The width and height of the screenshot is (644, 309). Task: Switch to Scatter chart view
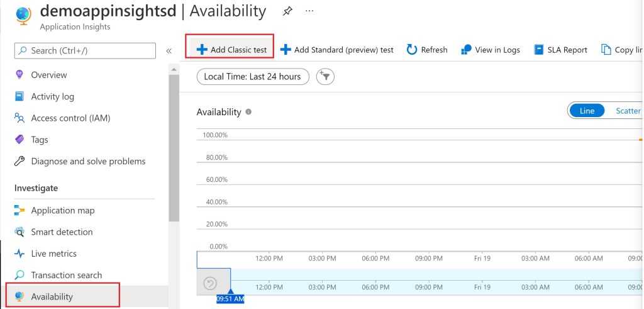(627, 111)
